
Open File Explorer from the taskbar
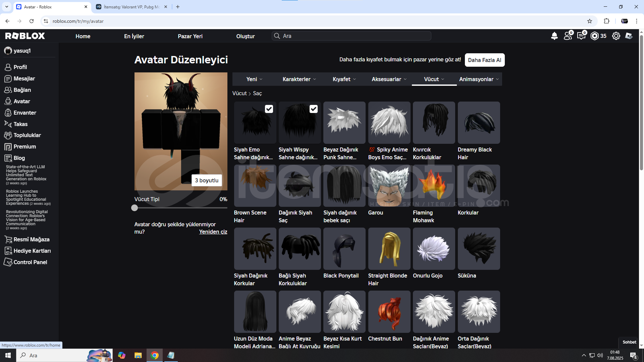[138, 355]
